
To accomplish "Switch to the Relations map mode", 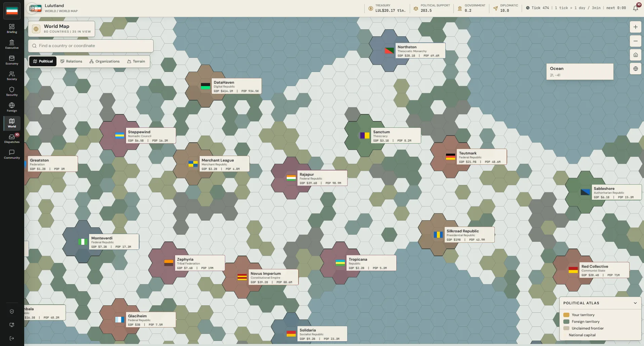I will 71,61.
